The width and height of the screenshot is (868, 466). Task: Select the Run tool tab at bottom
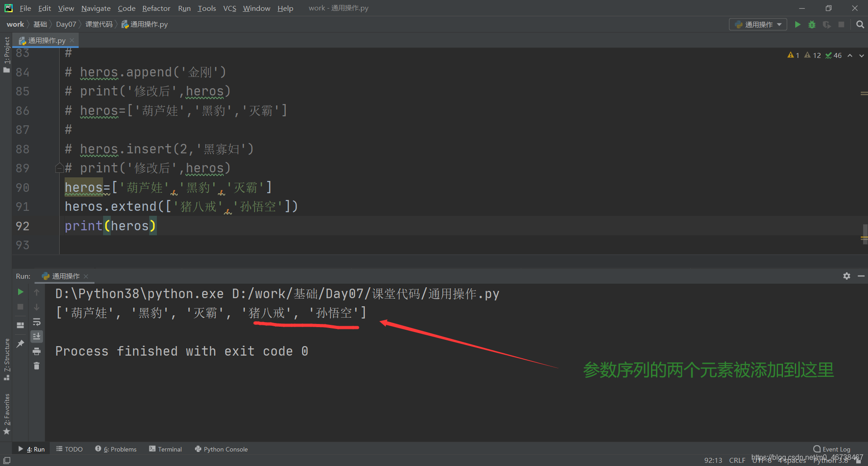32,449
